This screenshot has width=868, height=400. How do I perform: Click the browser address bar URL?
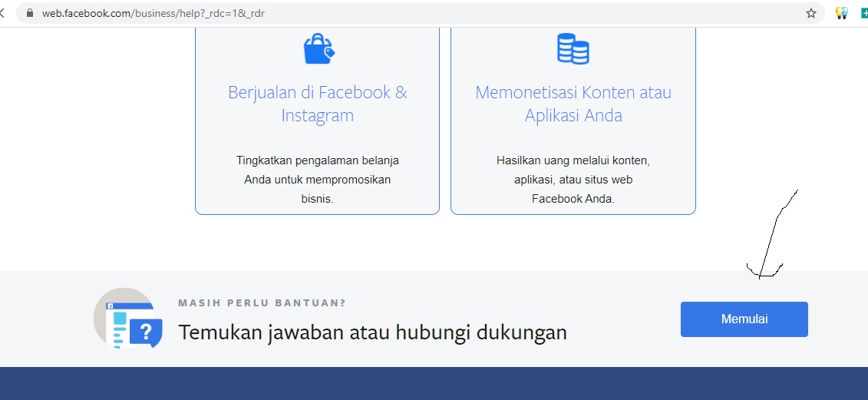tap(153, 13)
